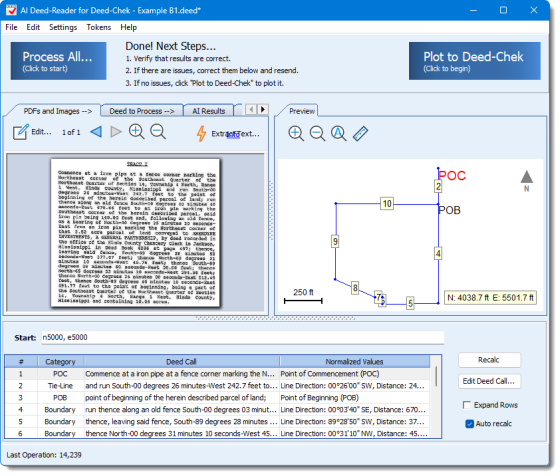Switch to the AI Results tab

209,111
